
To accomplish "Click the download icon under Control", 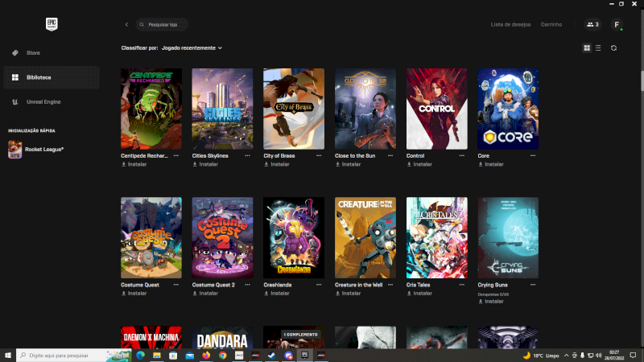I will [410, 164].
